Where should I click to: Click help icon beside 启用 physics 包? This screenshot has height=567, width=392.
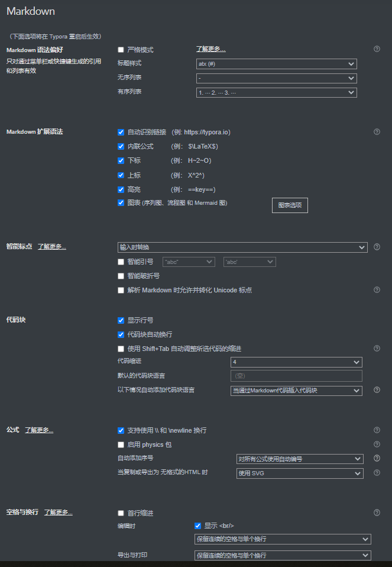coord(377,444)
